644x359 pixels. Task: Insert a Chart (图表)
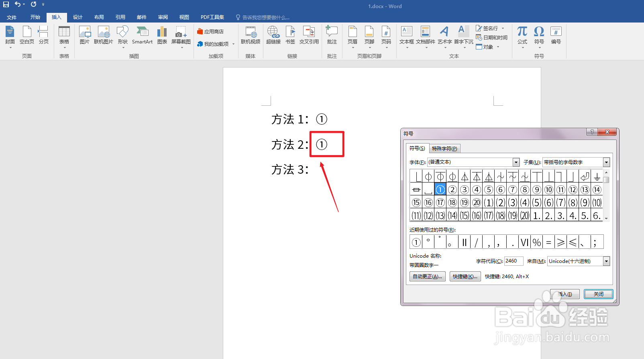[162, 35]
